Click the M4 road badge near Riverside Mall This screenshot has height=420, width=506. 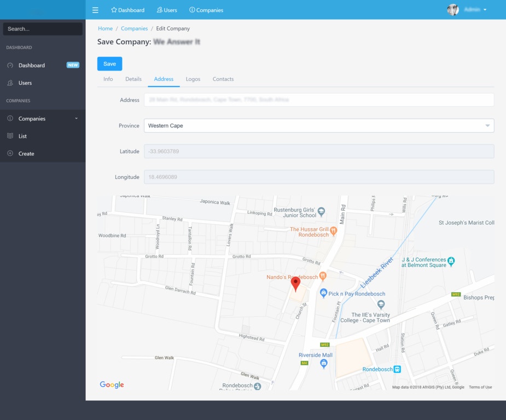point(304,363)
